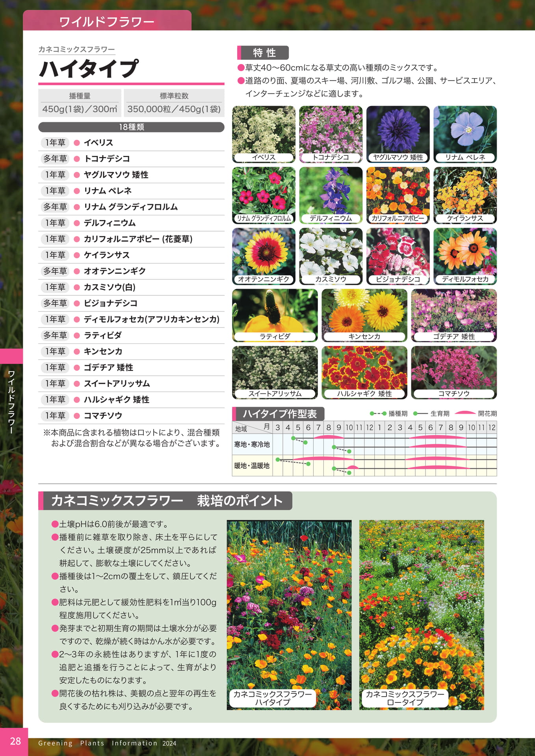
Task: Select the デルフィニウム list row
Action: pyautogui.click(x=131, y=223)
